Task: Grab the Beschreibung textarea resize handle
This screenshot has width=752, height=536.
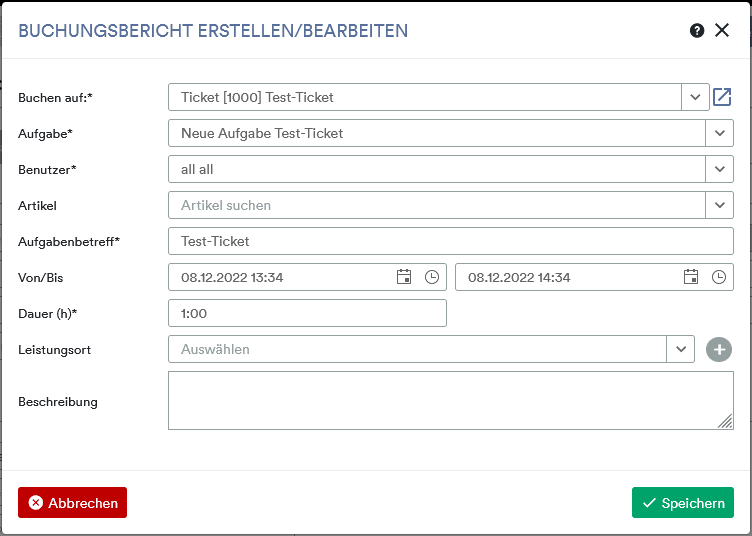Action: [x=726, y=421]
